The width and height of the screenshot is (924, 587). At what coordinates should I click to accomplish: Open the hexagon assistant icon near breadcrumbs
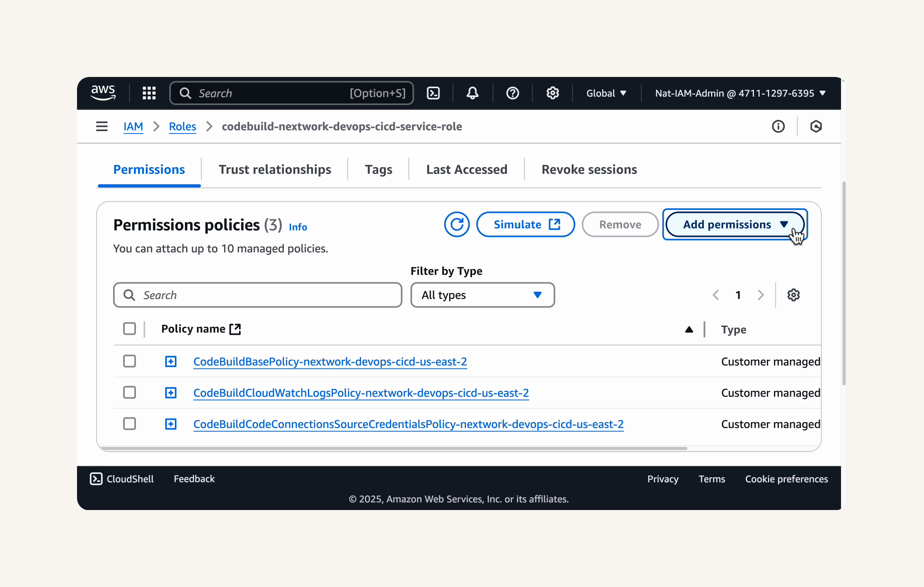click(816, 126)
